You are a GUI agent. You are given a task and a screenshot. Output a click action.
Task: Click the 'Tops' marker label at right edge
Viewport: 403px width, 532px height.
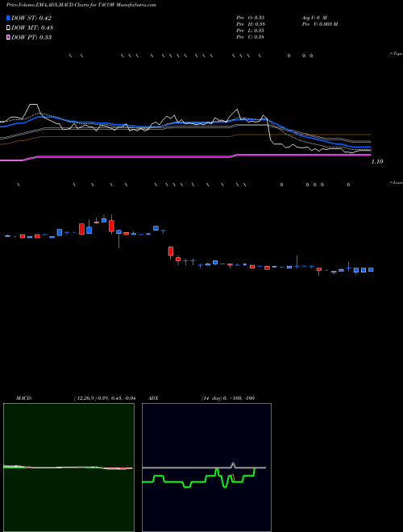397,54
